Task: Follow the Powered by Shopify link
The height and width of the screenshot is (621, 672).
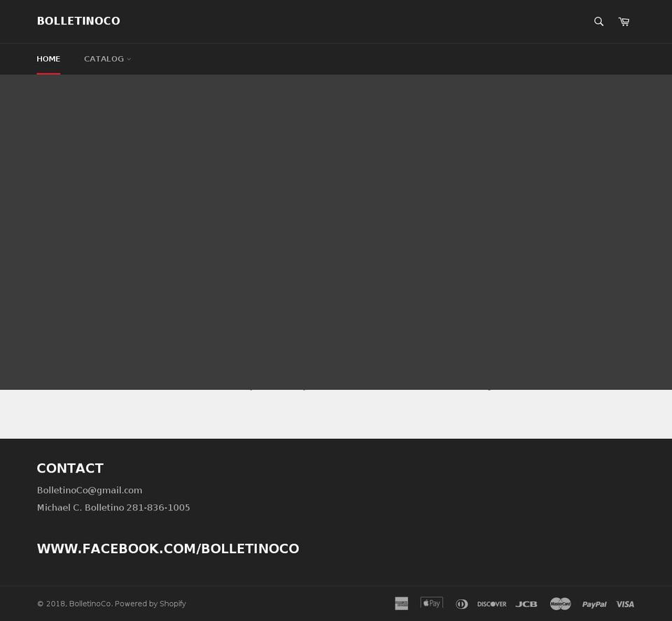Action: tap(150, 603)
